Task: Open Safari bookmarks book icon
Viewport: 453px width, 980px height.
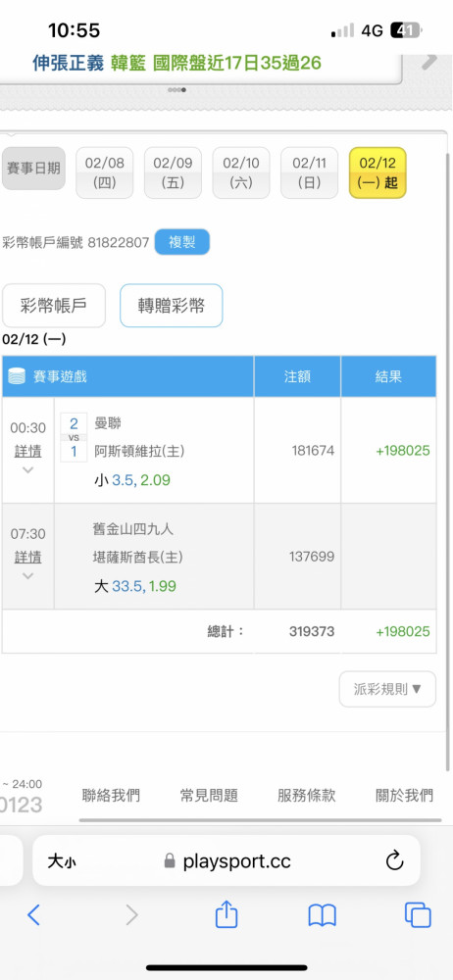Action: click(x=323, y=915)
